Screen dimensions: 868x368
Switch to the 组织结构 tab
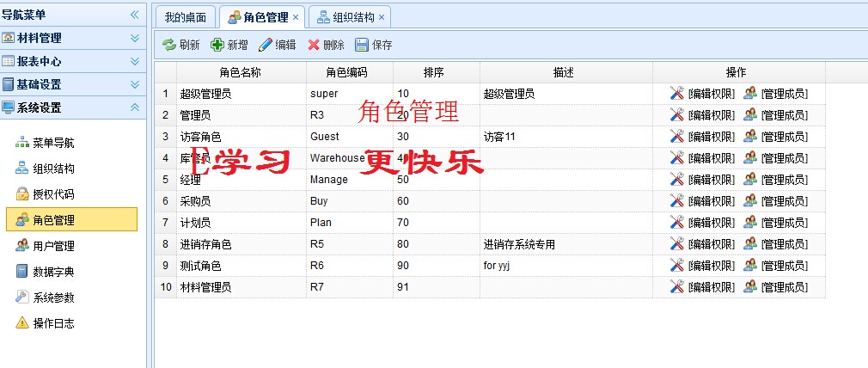352,17
